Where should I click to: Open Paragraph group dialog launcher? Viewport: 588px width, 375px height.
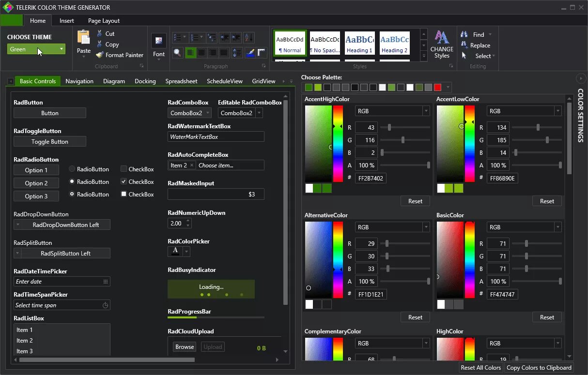click(264, 66)
